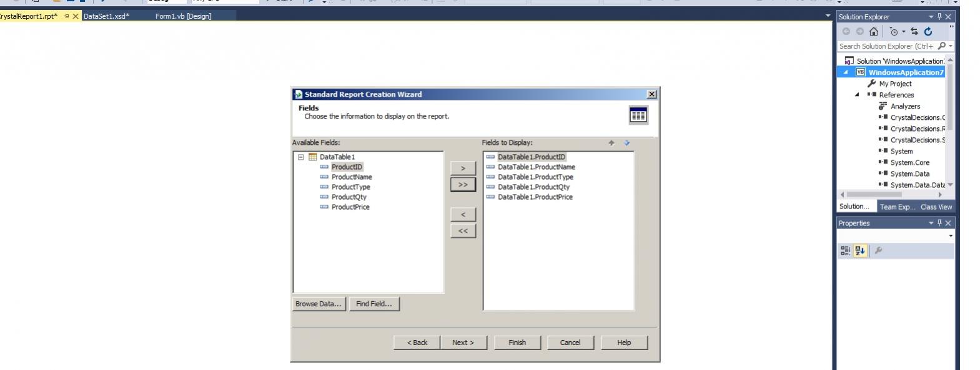Click the remove all fields << button
Image resolution: width=980 pixels, height=370 pixels.
[x=463, y=231]
